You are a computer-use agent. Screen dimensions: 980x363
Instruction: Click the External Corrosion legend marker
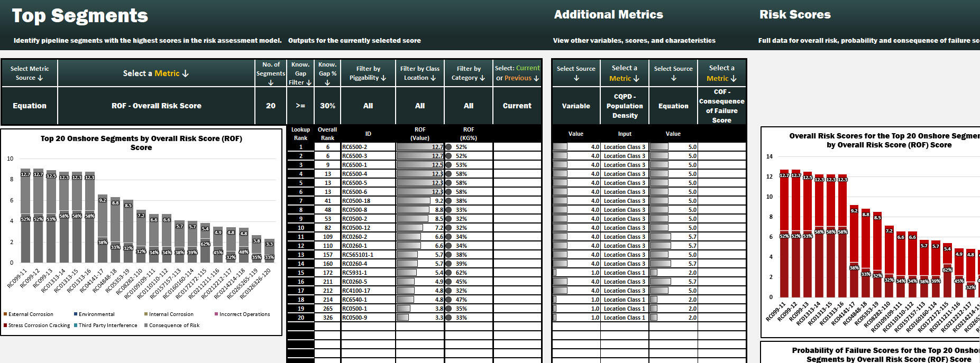tap(5, 314)
